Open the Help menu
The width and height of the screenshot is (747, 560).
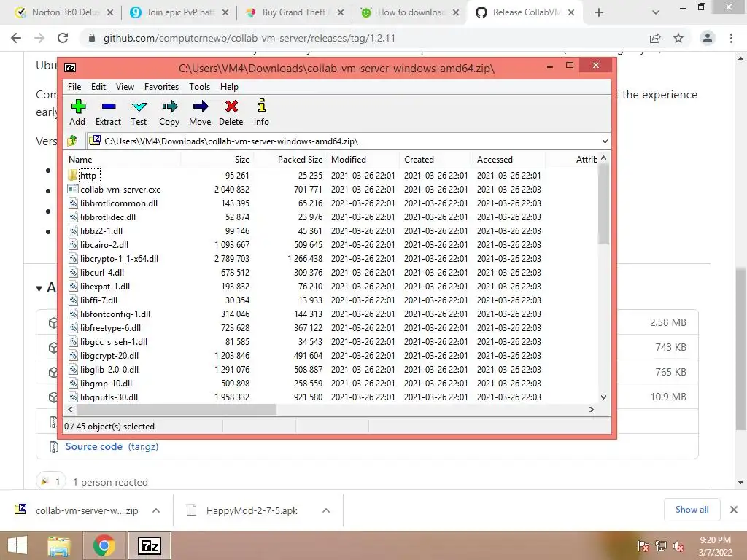(x=229, y=87)
